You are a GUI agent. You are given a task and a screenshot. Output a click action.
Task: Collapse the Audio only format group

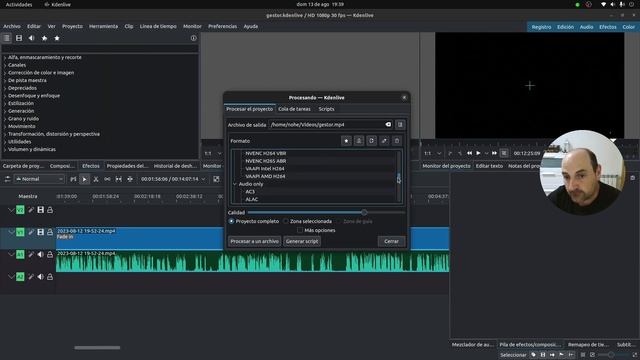(x=235, y=184)
